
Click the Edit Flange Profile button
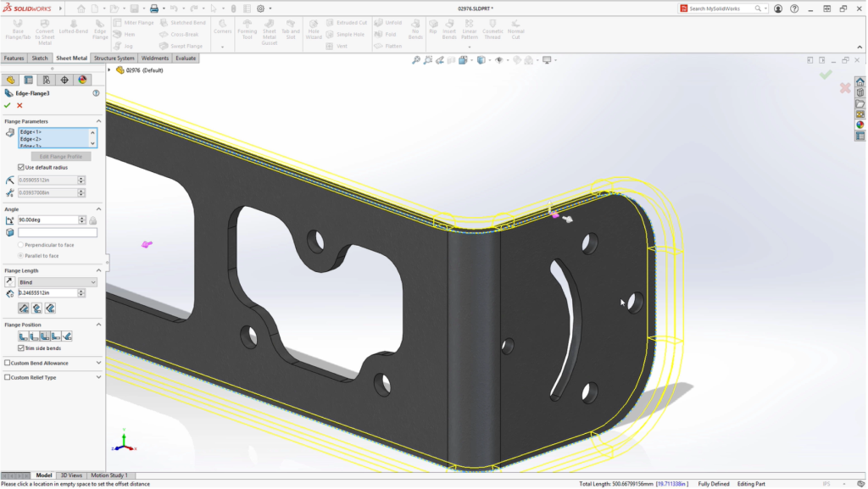point(61,157)
